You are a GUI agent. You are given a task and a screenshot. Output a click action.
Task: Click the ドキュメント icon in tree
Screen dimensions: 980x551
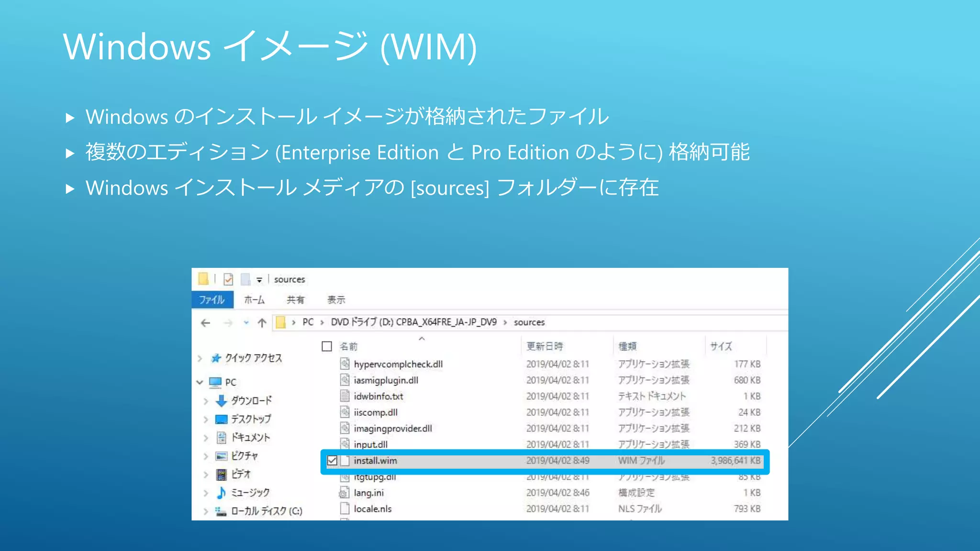[221, 438]
